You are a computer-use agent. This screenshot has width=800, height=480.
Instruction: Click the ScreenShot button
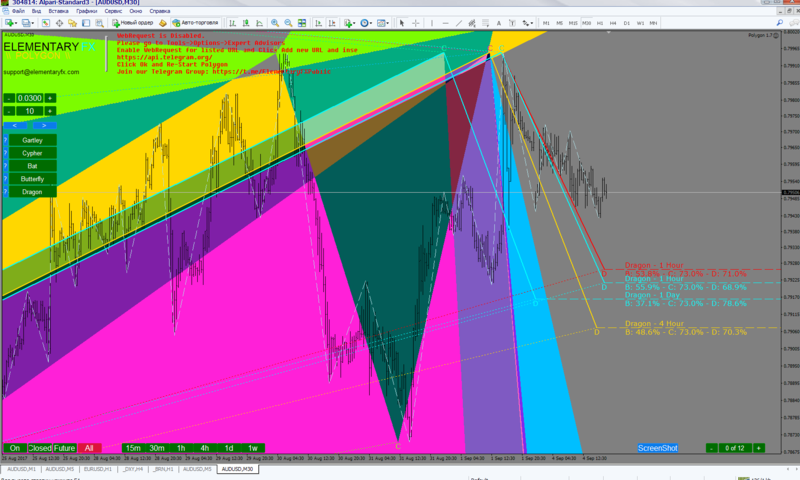coord(658,448)
